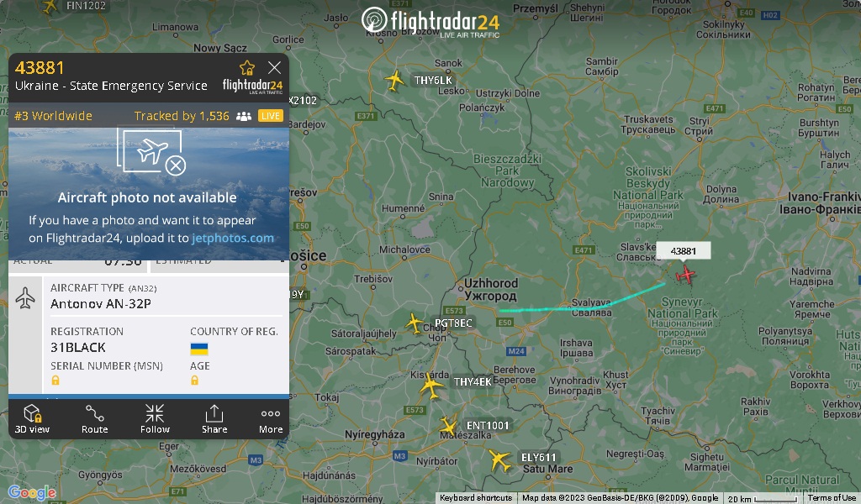Select the THY4EK aircraft icon

(x=431, y=385)
